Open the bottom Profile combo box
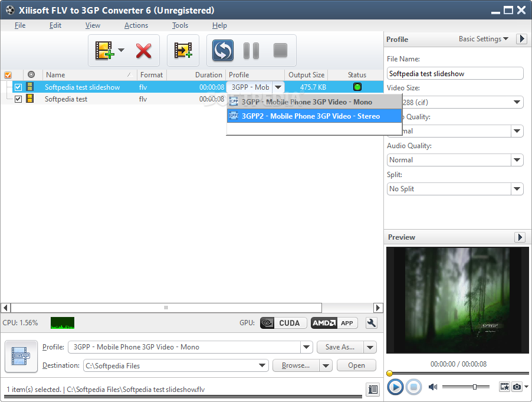Image resolution: width=532 pixels, height=402 pixels. pyautogui.click(x=190, y=347)
